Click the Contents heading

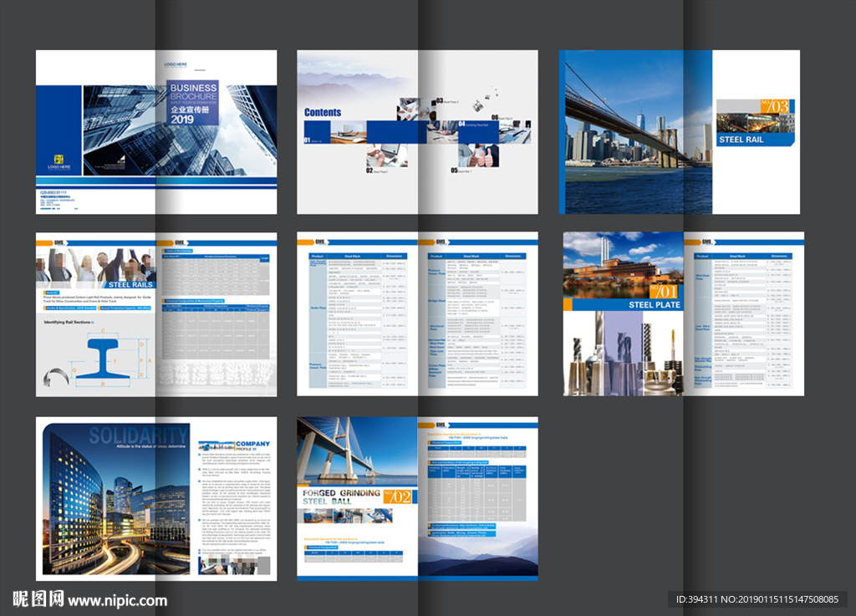point(323,112)
